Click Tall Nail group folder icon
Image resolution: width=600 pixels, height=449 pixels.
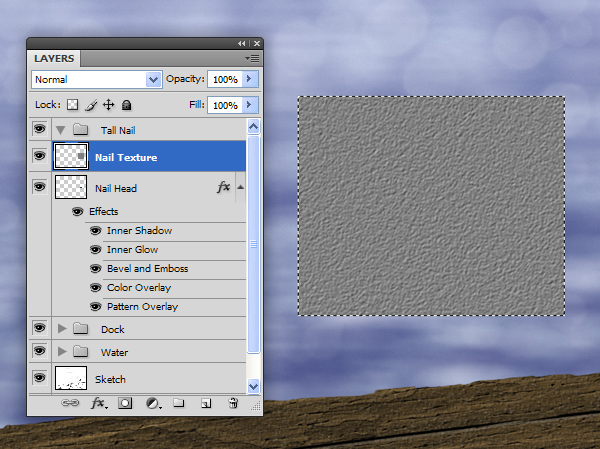point(80,129)
